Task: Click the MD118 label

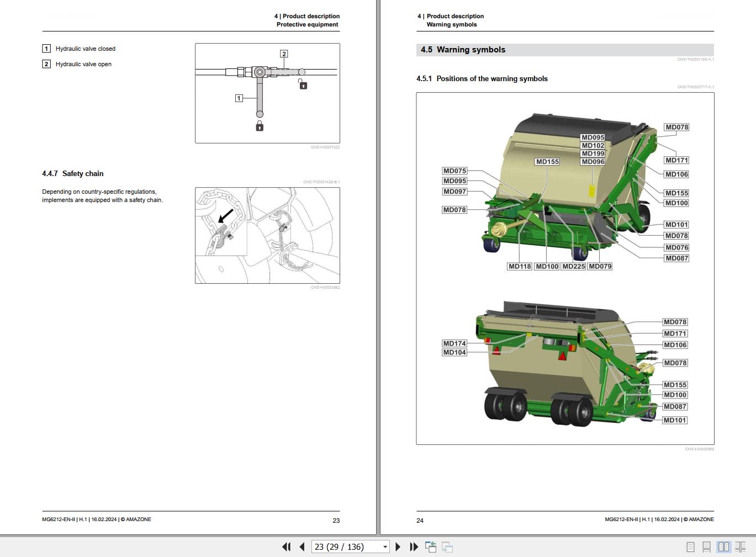Action: click(x=520, y=267)
